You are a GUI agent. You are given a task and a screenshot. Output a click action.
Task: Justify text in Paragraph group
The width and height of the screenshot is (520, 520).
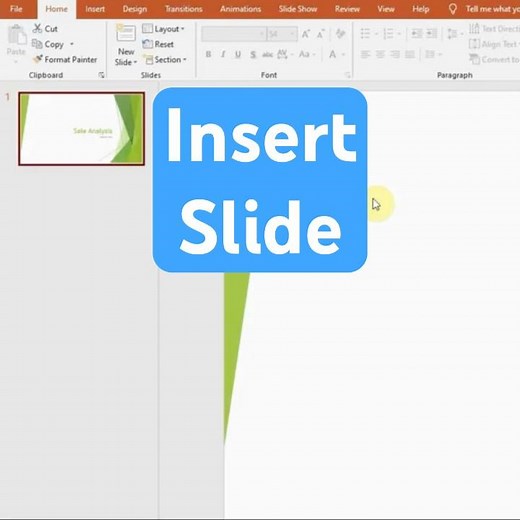coord(410,54)
